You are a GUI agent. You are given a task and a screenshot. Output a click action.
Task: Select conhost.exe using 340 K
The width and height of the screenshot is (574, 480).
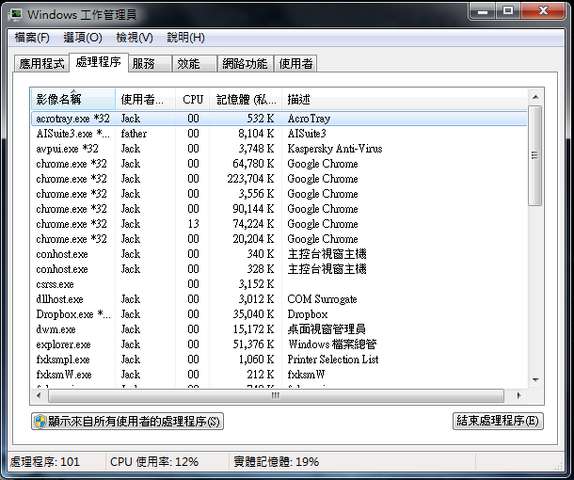point(279,254)
